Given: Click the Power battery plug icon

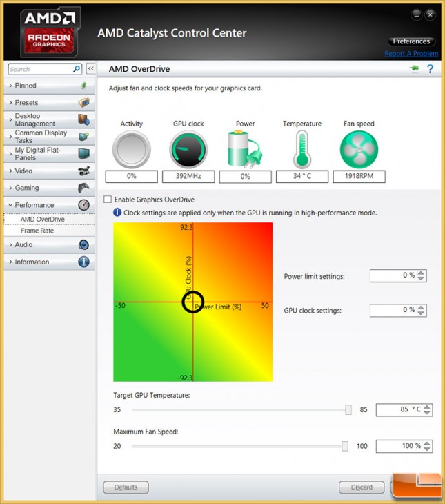Looking at the screenshot, I should point(245,149).
